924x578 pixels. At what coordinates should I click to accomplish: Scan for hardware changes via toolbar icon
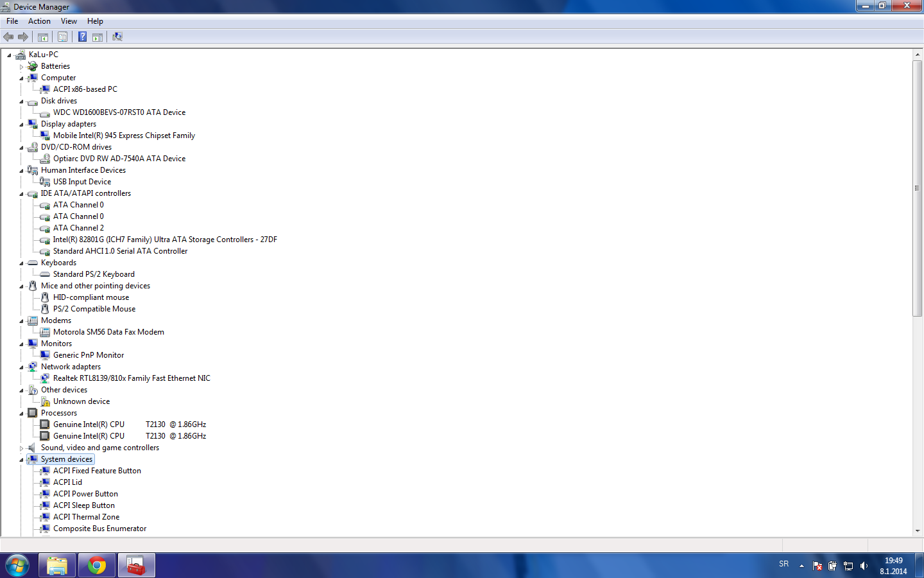pos(117,37)
